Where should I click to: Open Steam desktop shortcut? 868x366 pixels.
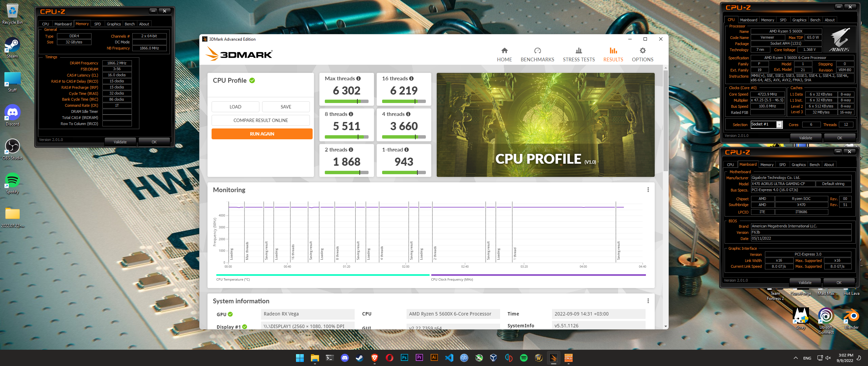coord(13,48)
